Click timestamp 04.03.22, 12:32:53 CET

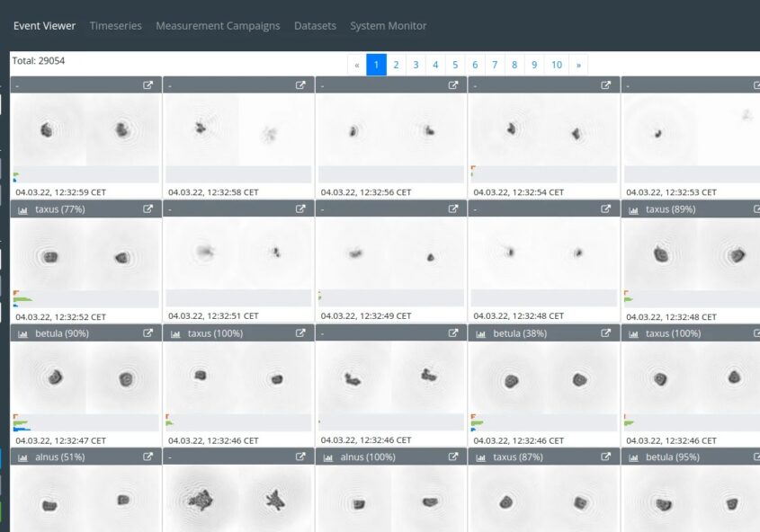(x=671, y=192)
